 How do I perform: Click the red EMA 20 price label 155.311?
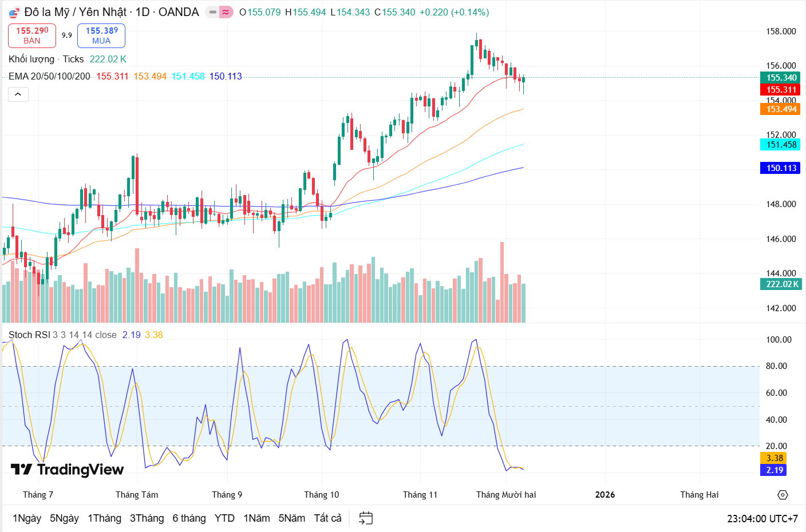click(x=781, y=90)
